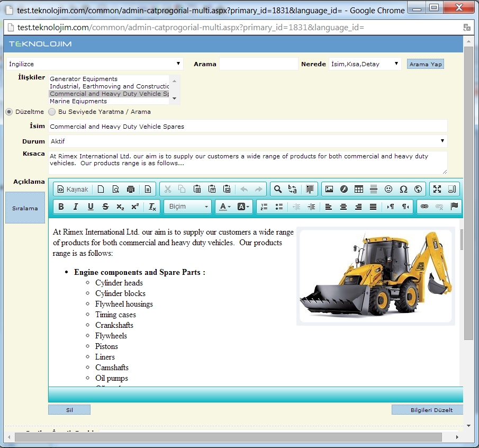Toggle Strikethrough formatting
This screenshot has height=448, width=479.
pos(106,207)
